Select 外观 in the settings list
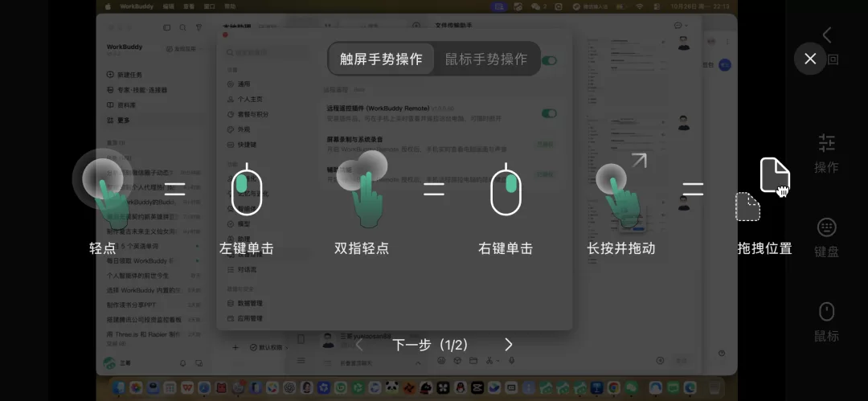This screenshot has width=868, height=401. click(x=239, y=129)
